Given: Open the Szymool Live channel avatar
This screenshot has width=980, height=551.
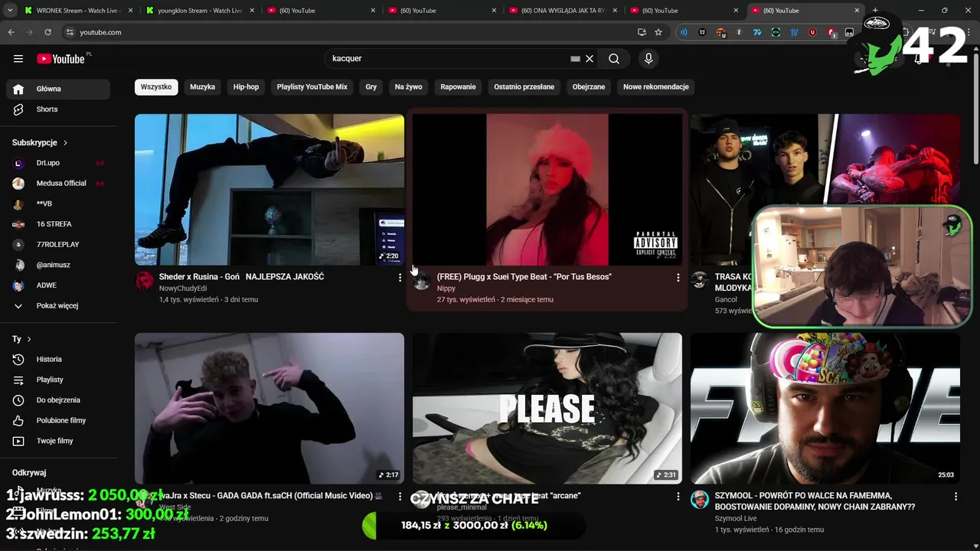Looking at the screenshot, I should [700, 500].
